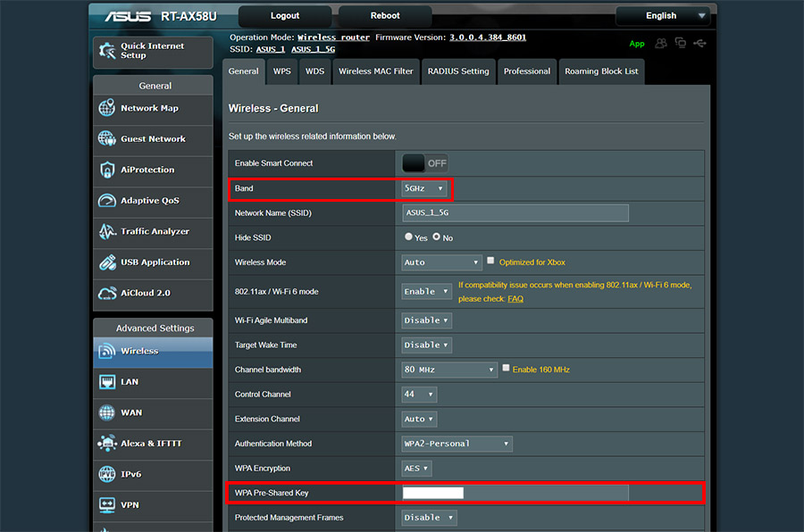Expand the Wireless Mode dropdown
Viewport: 804px width, 532px height.
pyautogui.click(x=442, y=262)
